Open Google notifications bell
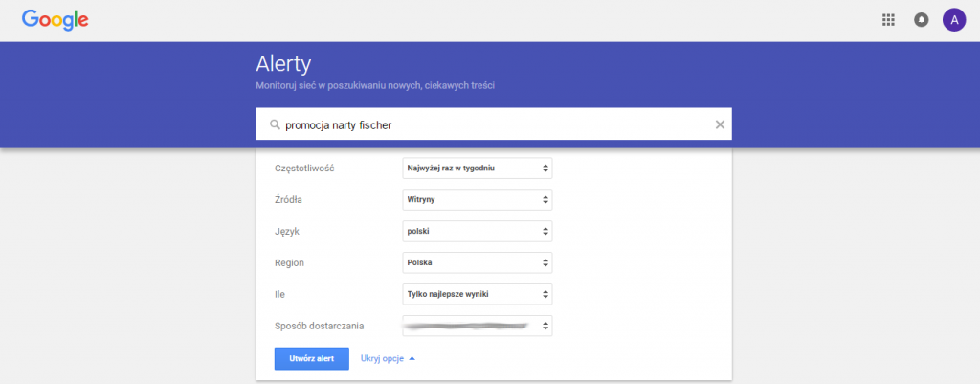The image size is (980, 384). coord(922,20)
